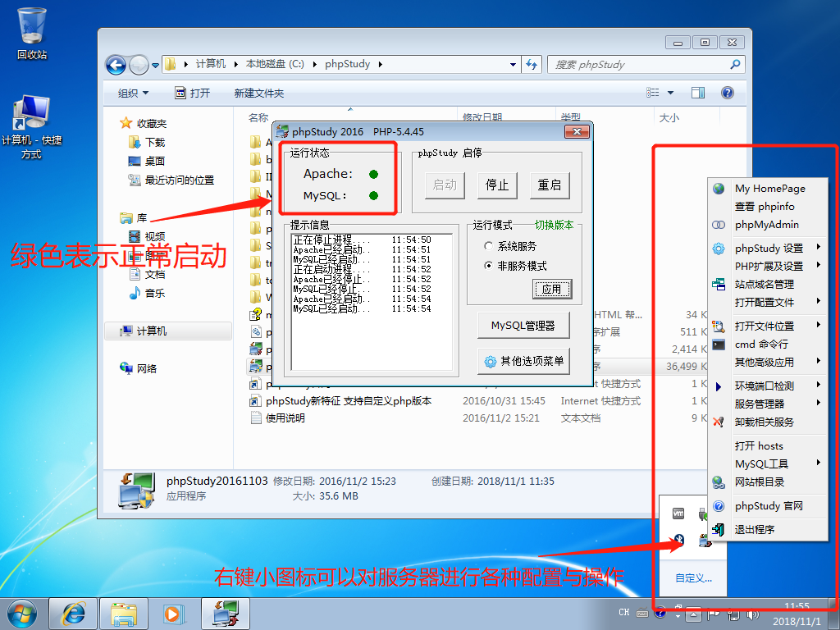Screen dimensions: 840x630
Task: Open Explorer help question mark icon
Action: pos(727,93)
